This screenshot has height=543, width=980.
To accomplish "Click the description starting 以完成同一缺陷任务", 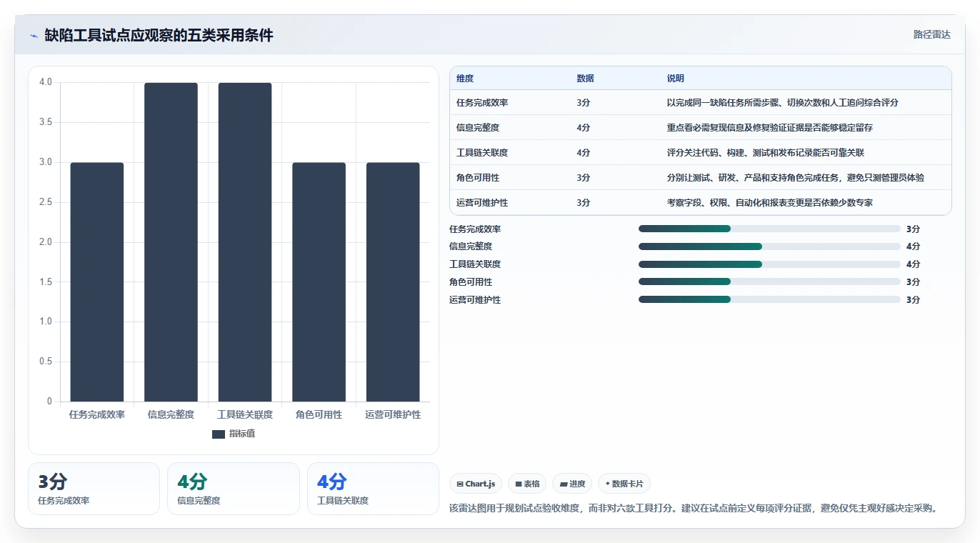I will 783,103.
